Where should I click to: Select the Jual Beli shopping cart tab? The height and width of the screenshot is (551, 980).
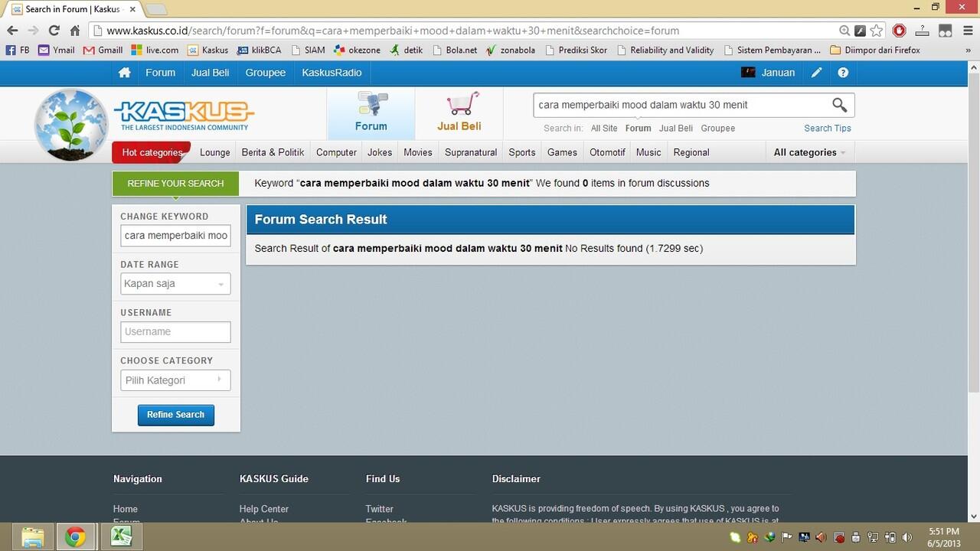pyautogui.click(x=459, y=112)
